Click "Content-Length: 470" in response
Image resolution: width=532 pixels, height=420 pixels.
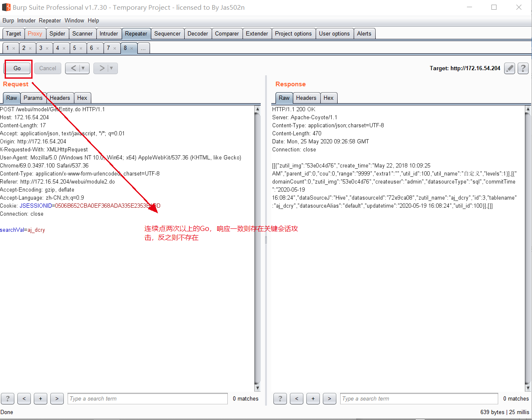tap(297, 133)
